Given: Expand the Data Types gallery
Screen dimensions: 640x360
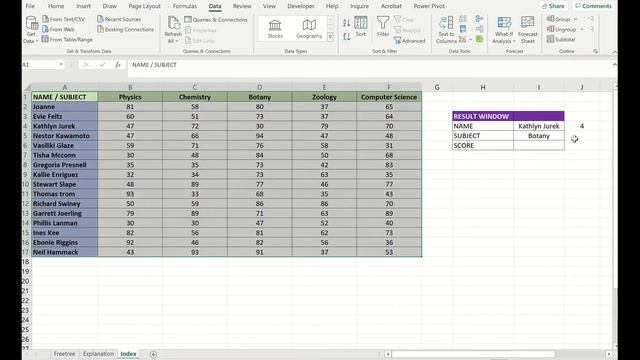Looking at the screenshot, I should tap(330, 37).
